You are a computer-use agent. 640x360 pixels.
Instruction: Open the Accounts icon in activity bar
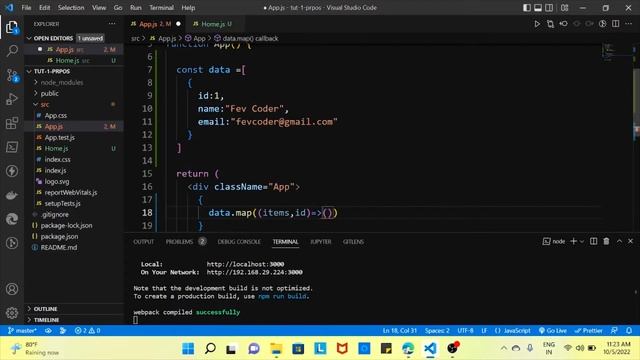pyautogui.click(x=12, y=289)
